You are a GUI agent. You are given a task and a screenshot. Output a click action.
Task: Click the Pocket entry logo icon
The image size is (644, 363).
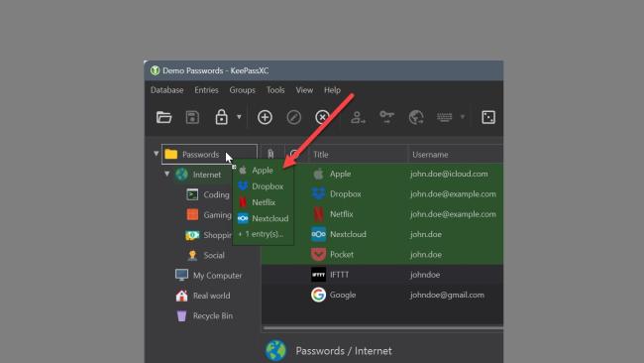click(x=318, y=255)
